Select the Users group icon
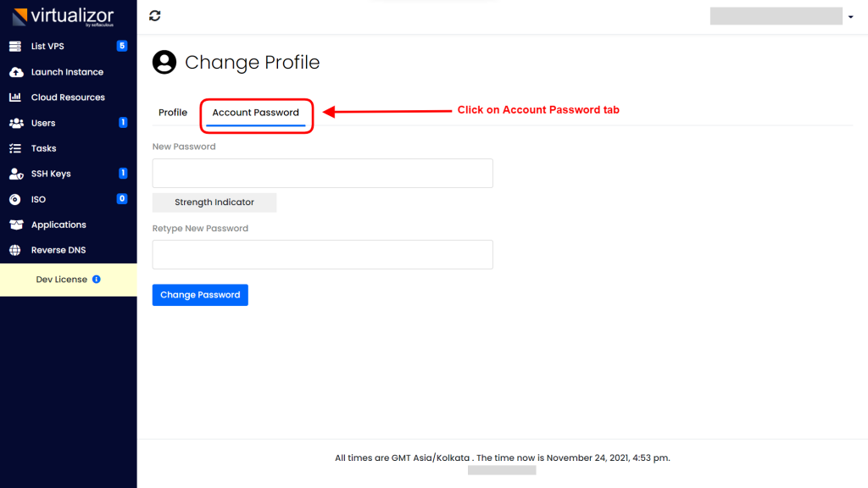The width and height of the screenshot is (868, 488). [16, 123]
